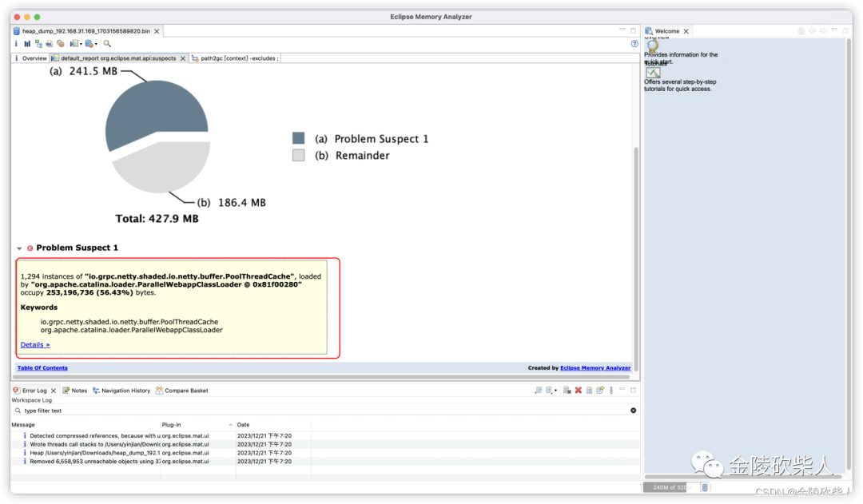Close the Welcome view tab
863x504 pixels.
tap(686, 31)
